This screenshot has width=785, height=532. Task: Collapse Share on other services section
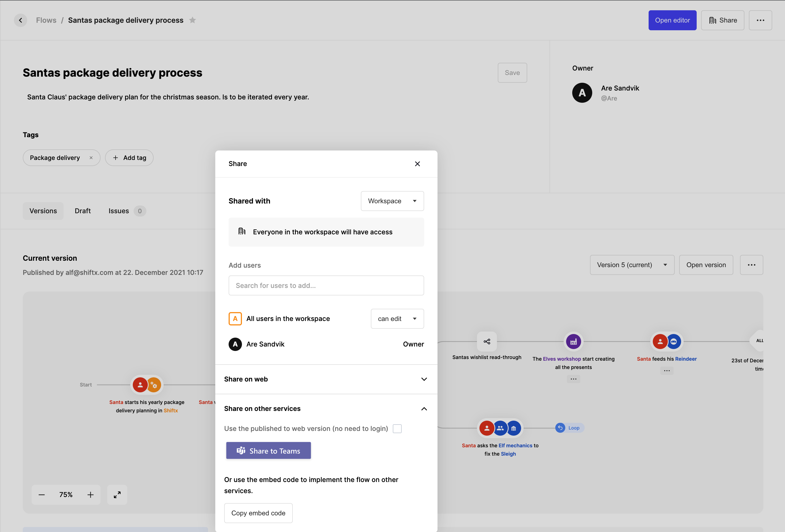[x=424, y=409]
